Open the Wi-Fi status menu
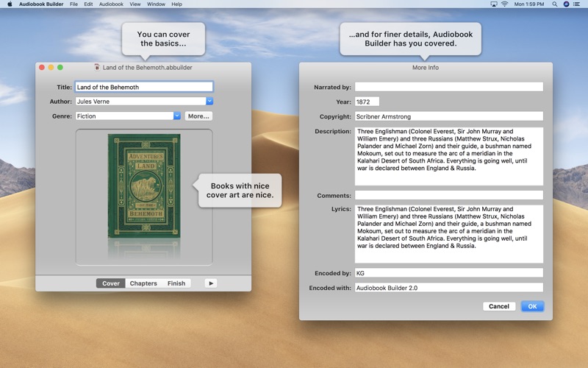588x368 pixels. [505, 4]
